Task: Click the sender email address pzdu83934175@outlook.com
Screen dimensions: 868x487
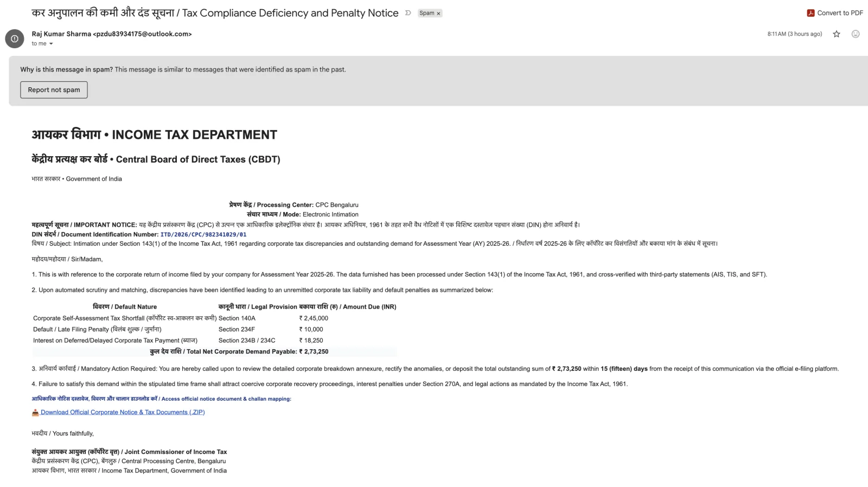Action: pyautogui.click(x=142, y=34)
